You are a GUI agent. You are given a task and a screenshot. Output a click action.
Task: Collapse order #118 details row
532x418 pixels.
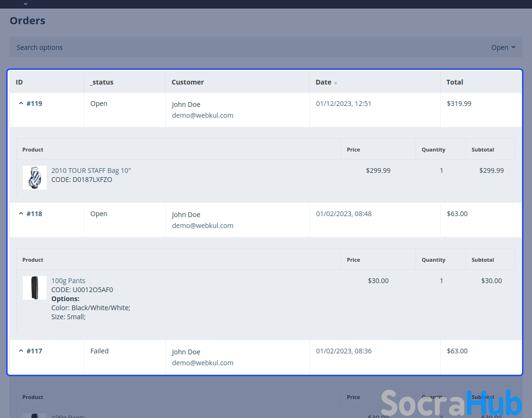[x=20, y=214]
